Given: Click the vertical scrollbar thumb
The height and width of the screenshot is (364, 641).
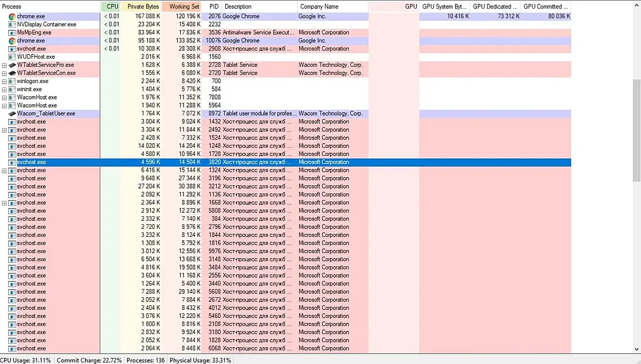Looking at the screenshot, I should pyautogui.click(x=637, y=130).
